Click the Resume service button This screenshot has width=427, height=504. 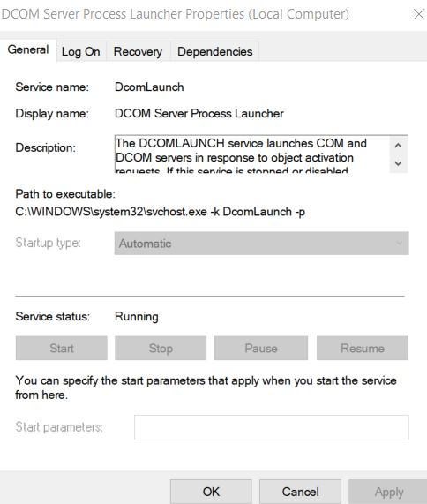click(363, 348)
